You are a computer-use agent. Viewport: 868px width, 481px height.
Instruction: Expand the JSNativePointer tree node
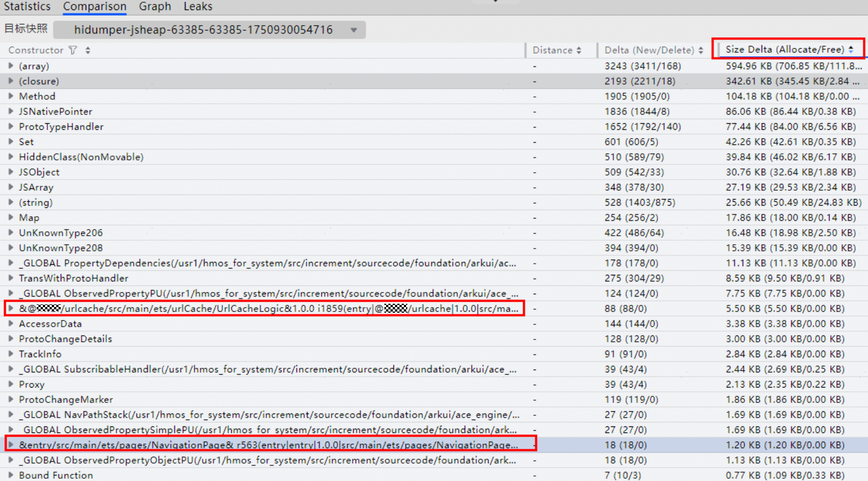click(11, 111)
